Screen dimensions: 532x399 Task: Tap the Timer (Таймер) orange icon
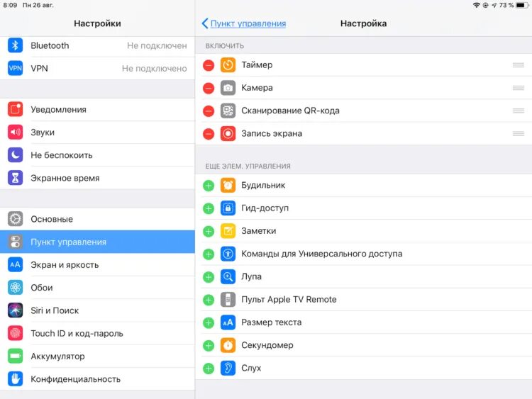tap(228, 65)
